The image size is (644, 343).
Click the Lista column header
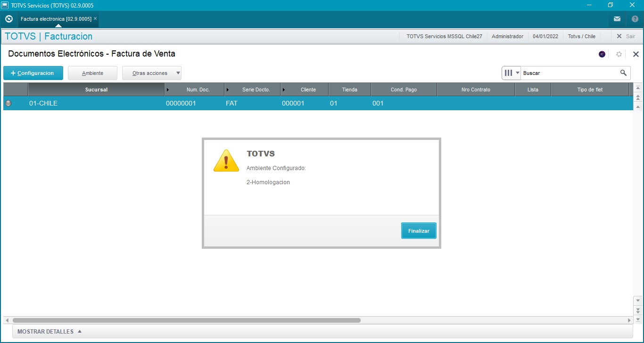click(533, 90)
